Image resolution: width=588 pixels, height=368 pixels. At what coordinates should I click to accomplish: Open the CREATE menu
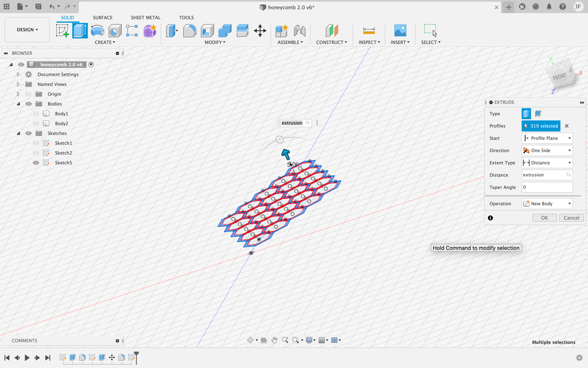point(105,42)
